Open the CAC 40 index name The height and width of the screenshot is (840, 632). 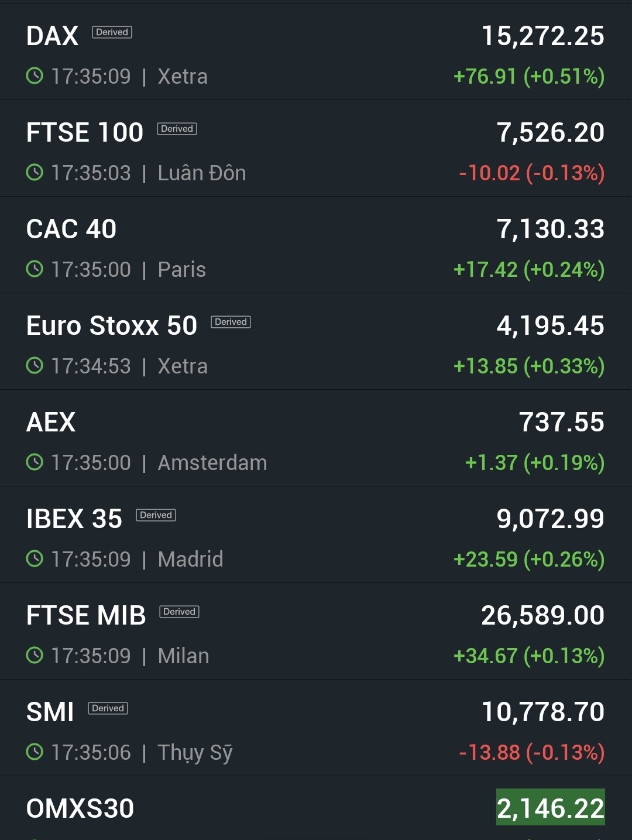tap(71, 229)
